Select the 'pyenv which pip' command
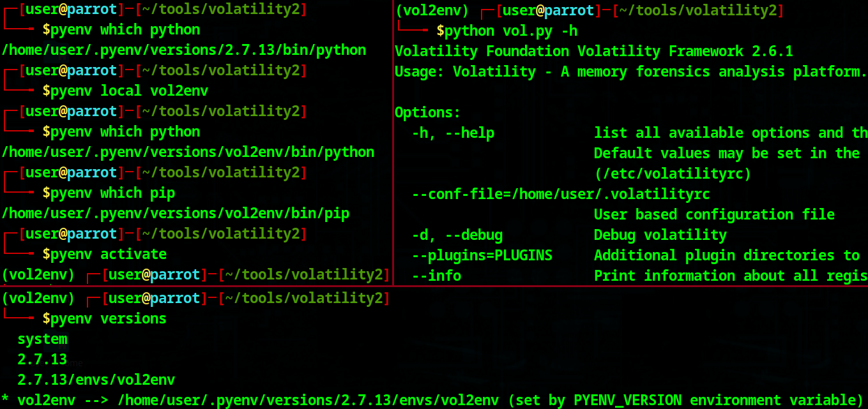 coord(113,193)
